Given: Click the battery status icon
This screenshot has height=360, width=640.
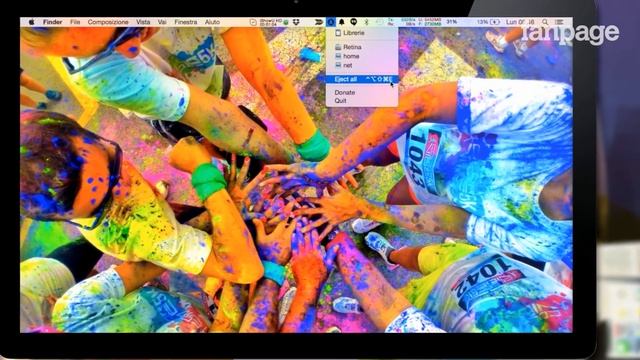Looking at the screenshot, I should click(x=495, y=22).
